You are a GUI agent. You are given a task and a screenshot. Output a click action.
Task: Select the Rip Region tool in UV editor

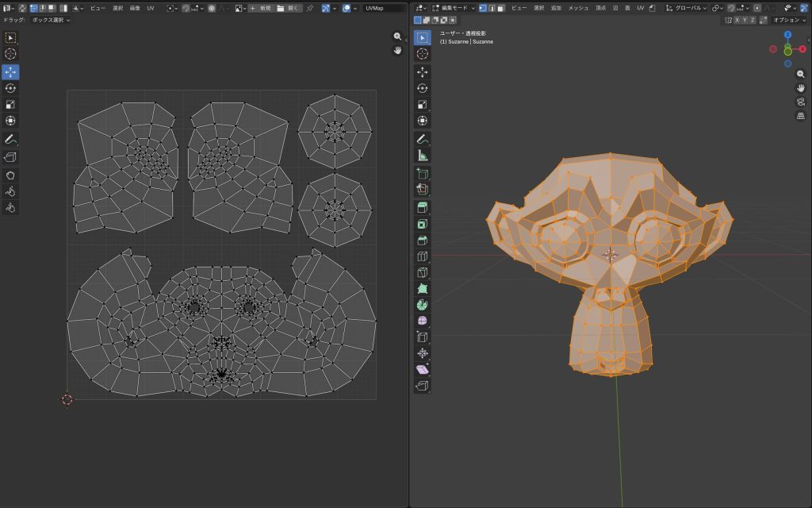click(x=11, y=157)
